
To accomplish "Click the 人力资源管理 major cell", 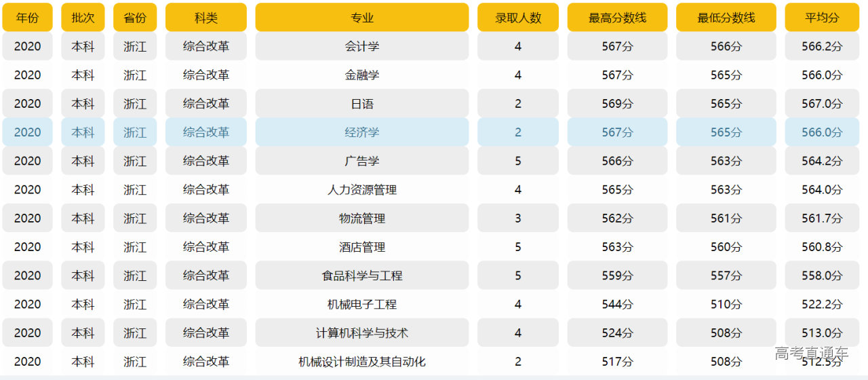I will [362, 190].
